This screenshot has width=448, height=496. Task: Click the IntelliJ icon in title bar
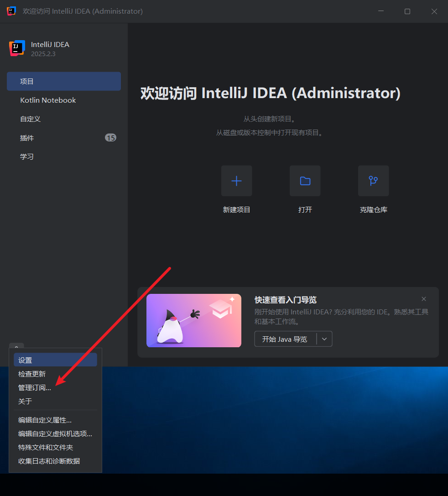(11, 11)
